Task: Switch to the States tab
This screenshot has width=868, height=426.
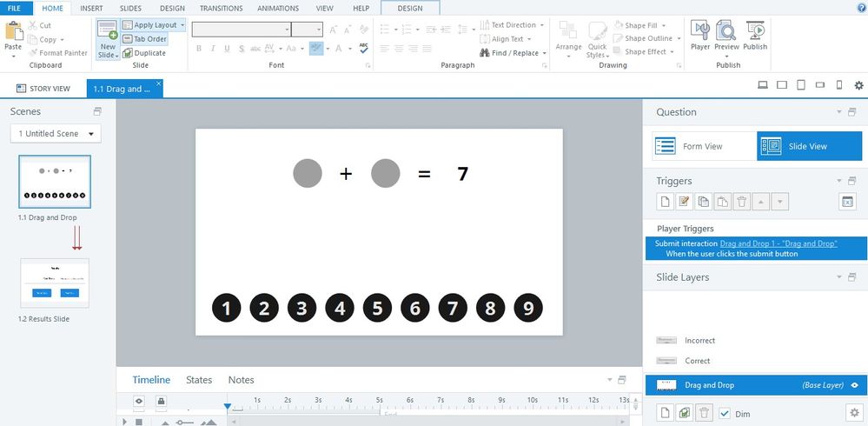Action: (199, 380)
